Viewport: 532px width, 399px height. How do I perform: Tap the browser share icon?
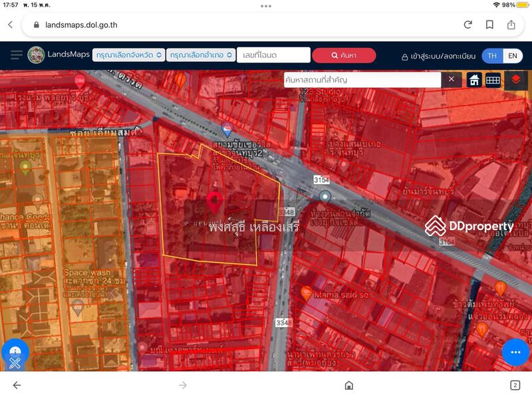click(x=511, y=25)
